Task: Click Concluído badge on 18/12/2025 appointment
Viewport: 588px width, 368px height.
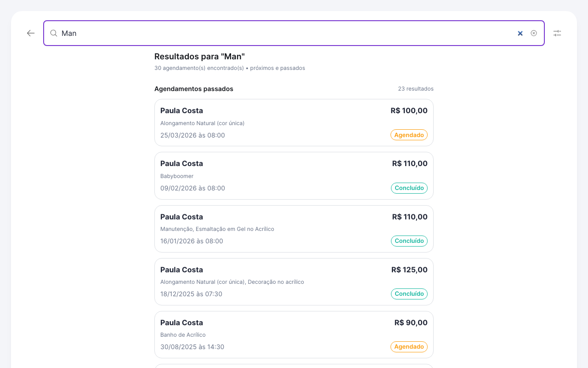Action: click(x=409, y=294)
